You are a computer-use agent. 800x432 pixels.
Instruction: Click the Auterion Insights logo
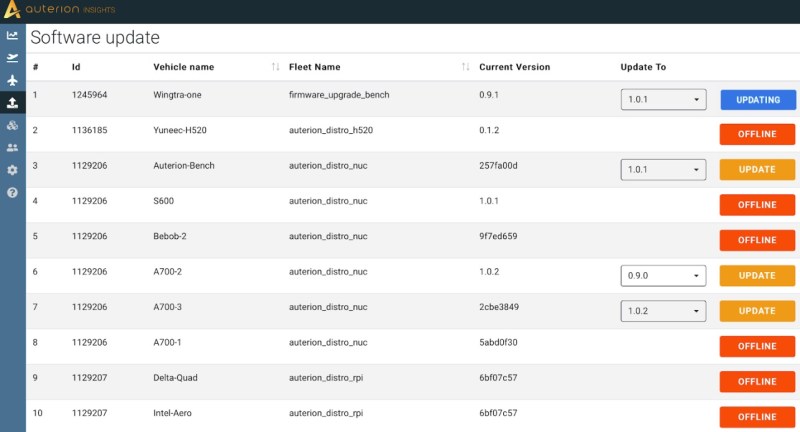[x=59, y=9]
